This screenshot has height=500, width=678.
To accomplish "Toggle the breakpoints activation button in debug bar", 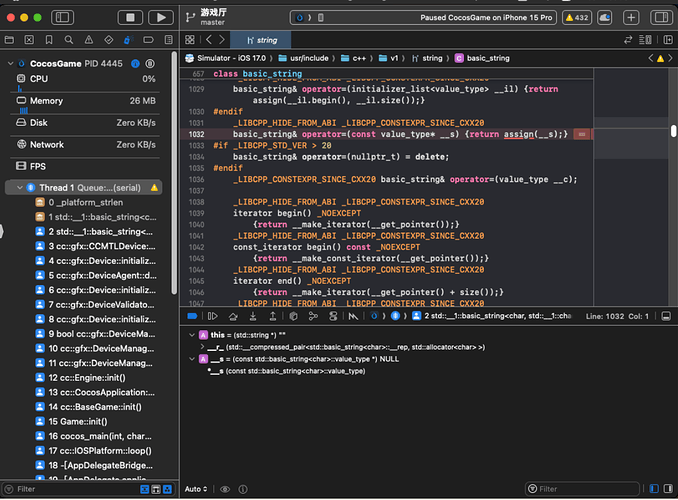I will (x=192, y=316).
